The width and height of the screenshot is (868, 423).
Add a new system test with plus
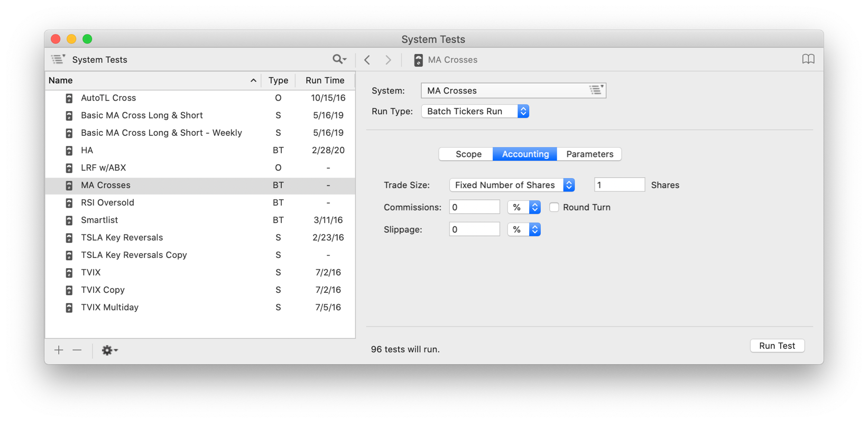click(x=59, y=350)
